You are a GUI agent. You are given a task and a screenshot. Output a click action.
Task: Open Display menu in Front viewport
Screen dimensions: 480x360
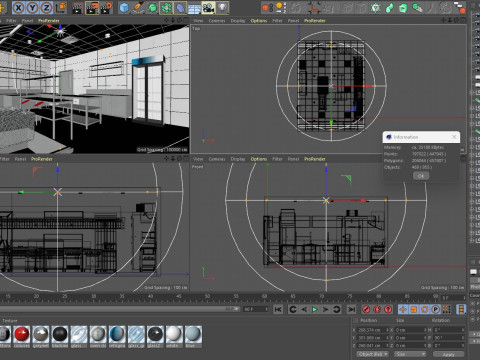pos(238,159)
